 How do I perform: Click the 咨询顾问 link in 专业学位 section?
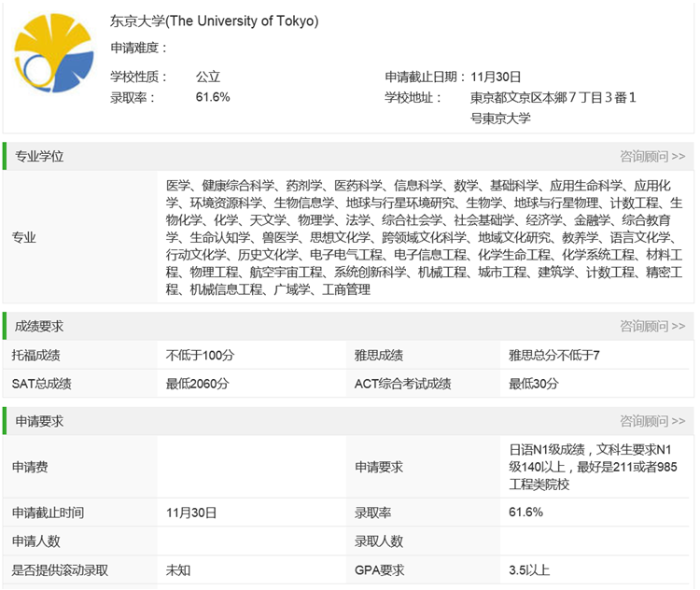click(652, 156)
